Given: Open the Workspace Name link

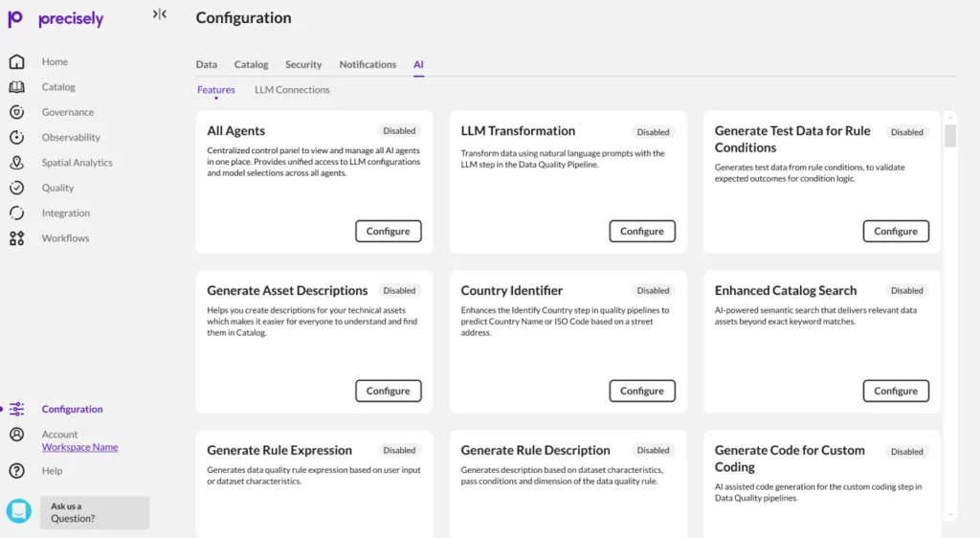Looking at the screenshot, I should click(79, 447).
